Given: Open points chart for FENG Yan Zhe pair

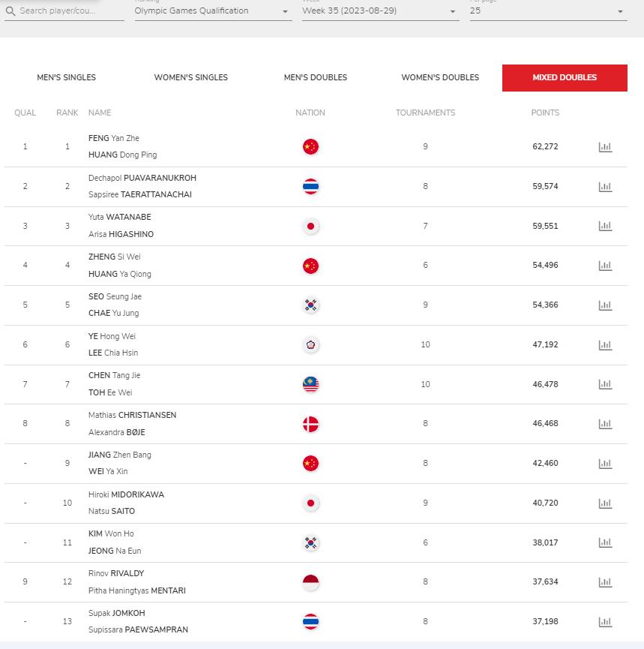Looking at the screenshot, I should 605,147.
